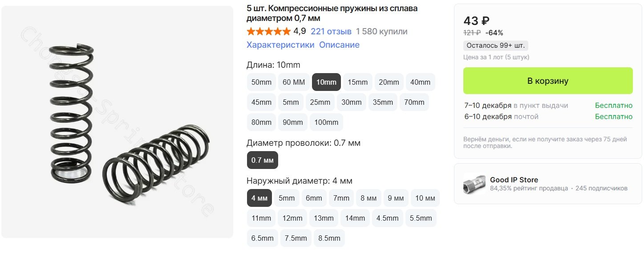Image resolution: width=644 pixels, height=255 pixels.
Task: Choose the 25mm length option
Action: [320, 102]
